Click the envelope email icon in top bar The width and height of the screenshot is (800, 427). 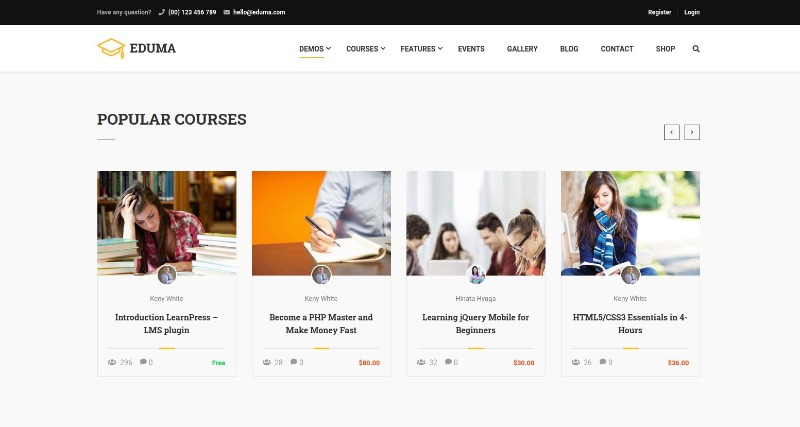pos(227,12)
